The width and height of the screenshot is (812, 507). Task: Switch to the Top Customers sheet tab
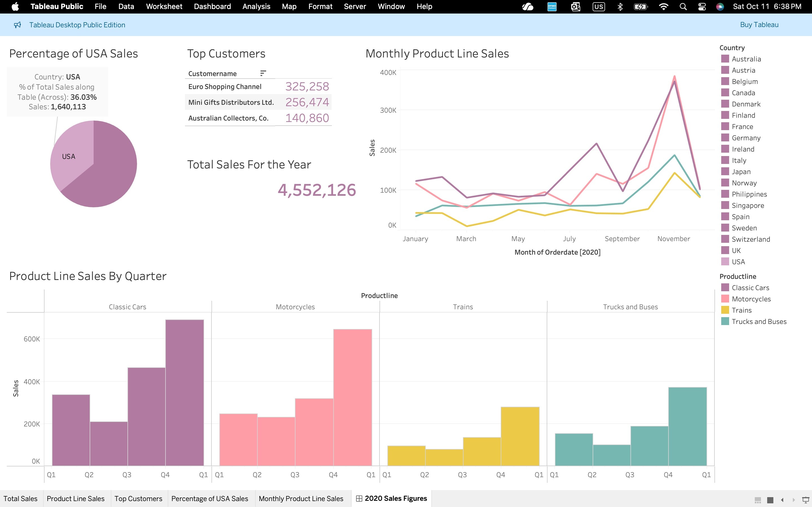pos(138,498)
